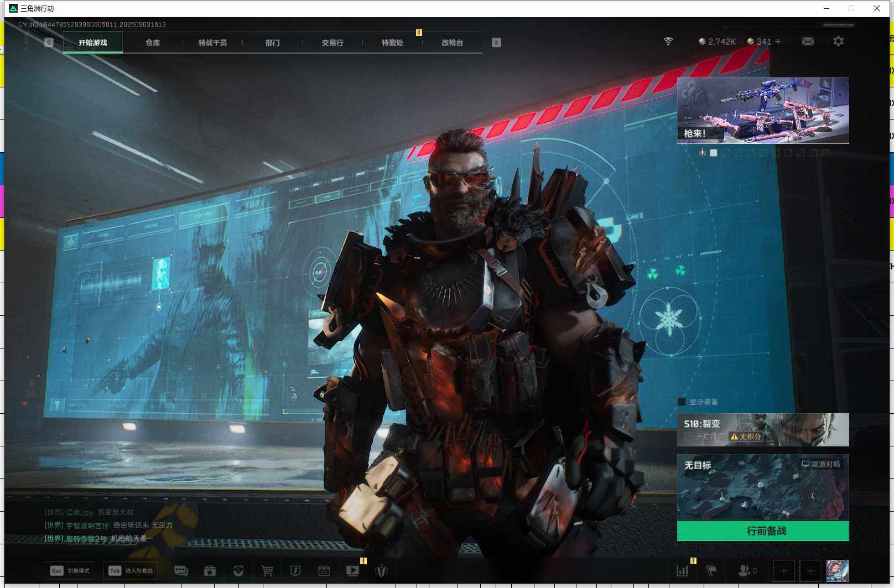Open the bar chart statistics icon
Viewport: 894px width, 588px height.
pos(683,571)
